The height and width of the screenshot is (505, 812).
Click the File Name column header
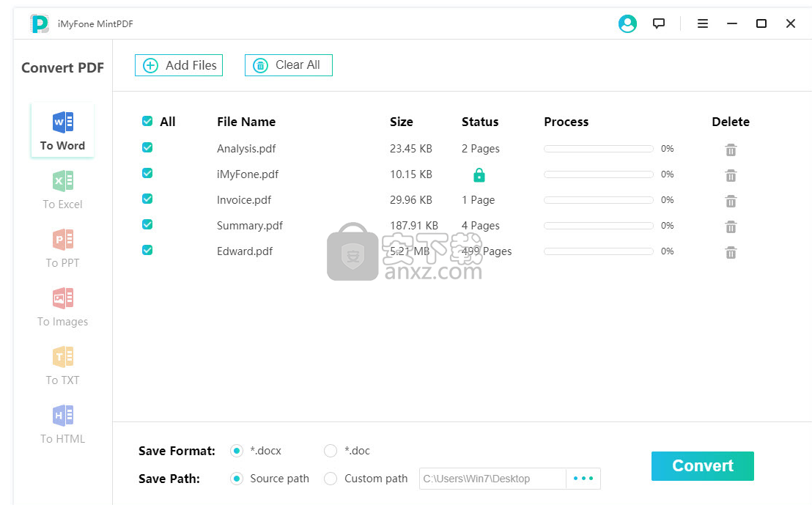coord(246,122)
